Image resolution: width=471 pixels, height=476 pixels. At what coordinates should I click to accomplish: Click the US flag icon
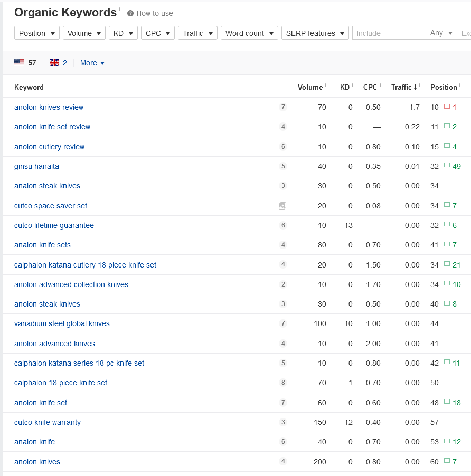pyautogui.click(x=19, y=63)
